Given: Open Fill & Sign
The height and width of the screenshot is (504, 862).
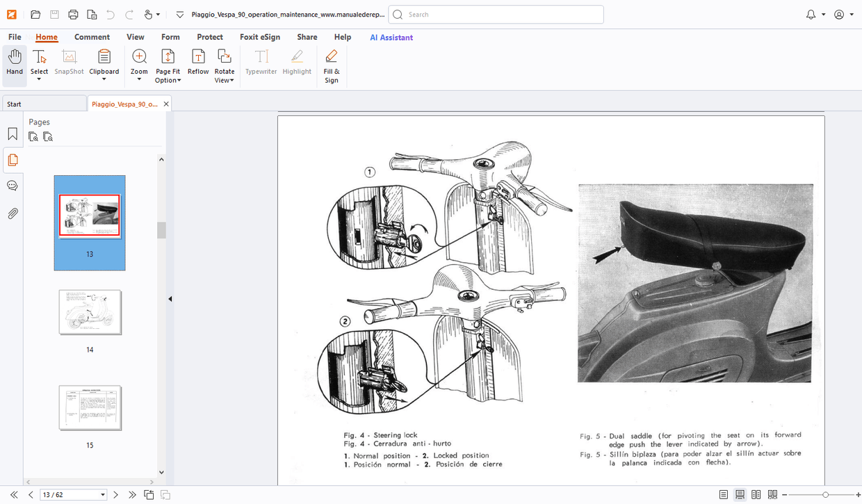Looking at the screenshot, I should 332,65.
